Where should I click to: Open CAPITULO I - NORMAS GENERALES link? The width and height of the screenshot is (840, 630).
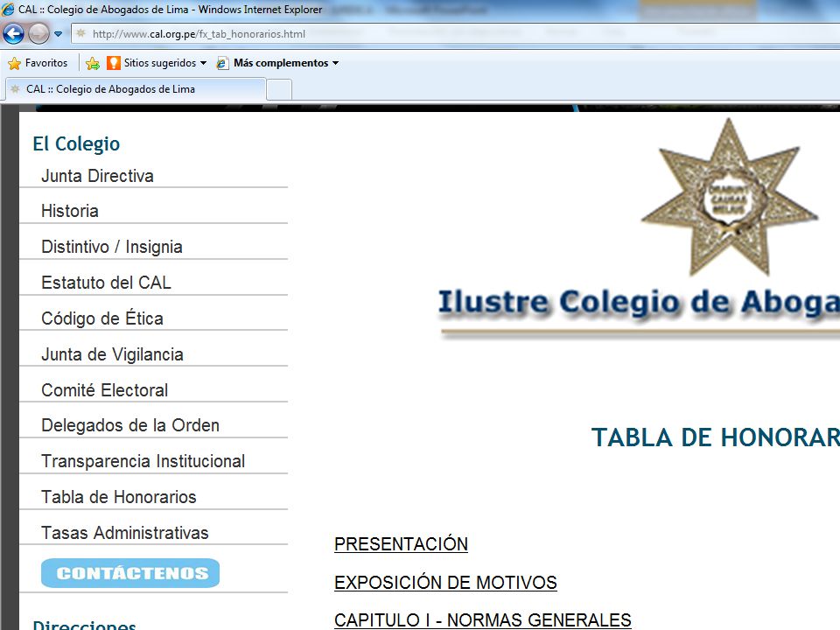pos(483,620)
